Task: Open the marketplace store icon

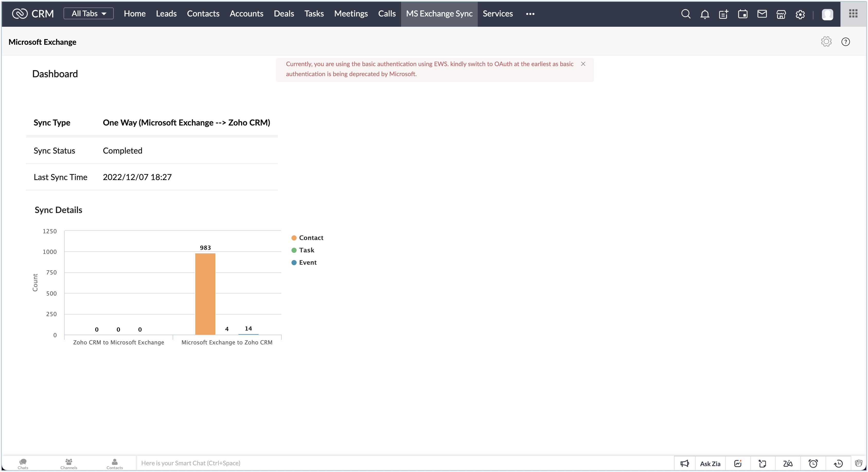Action: click(781, 14)
